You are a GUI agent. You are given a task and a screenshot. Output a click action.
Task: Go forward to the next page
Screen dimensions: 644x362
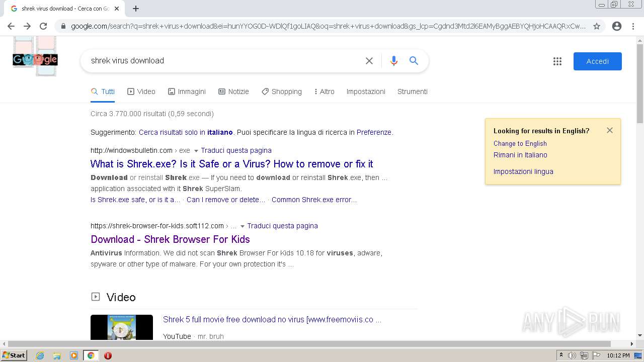coord(27,26)
